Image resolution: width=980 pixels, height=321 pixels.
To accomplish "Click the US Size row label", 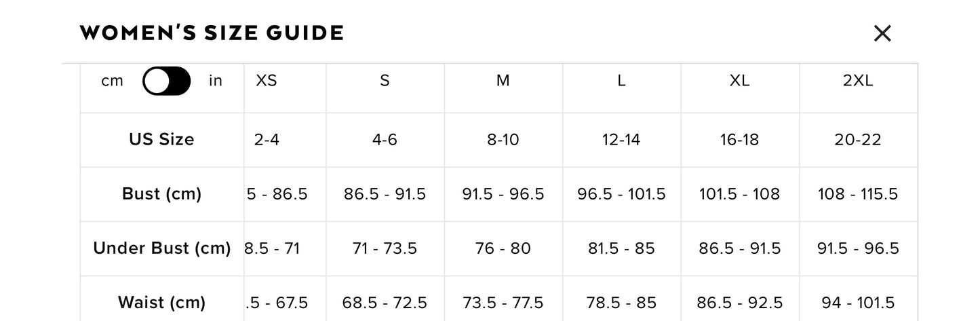I will (161, 139).
